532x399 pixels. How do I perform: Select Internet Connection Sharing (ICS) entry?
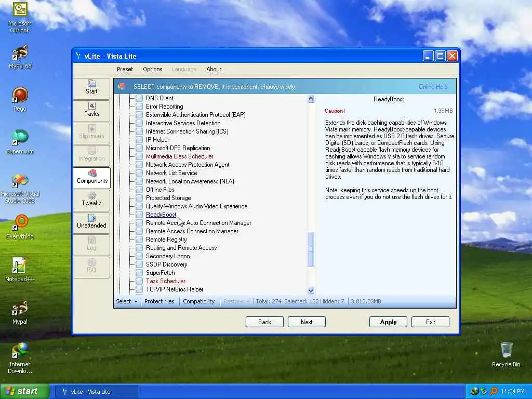point(187,131)
